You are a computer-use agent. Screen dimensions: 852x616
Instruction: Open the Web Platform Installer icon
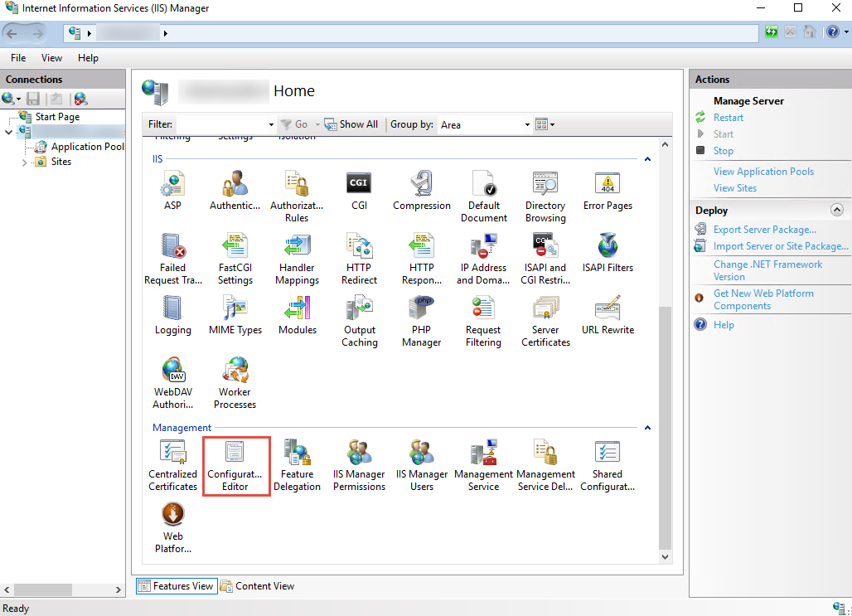[173, 526]
